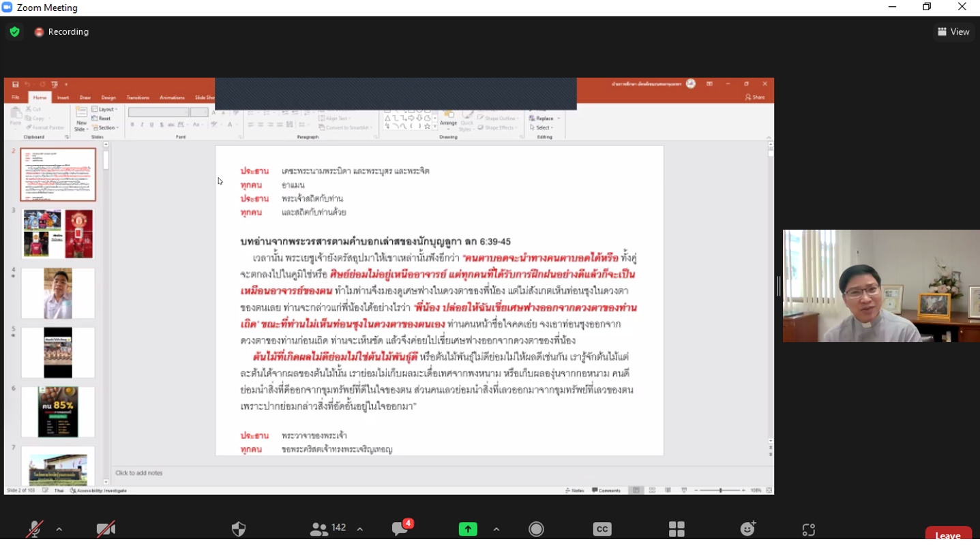Adjust the PowerPoint zoom slider
This screenshot has height=550, width=980.
coord(720,490)
